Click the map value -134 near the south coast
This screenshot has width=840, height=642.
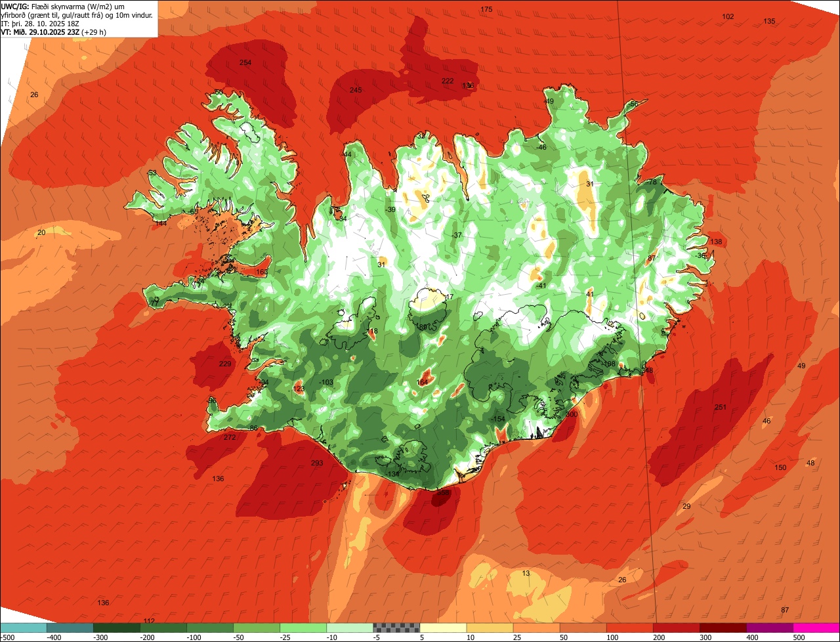(392, 474)
